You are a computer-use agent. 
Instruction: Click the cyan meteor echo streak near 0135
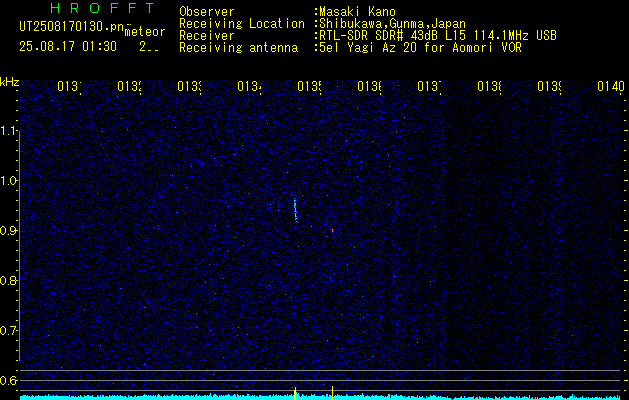(x=296, y=211)
